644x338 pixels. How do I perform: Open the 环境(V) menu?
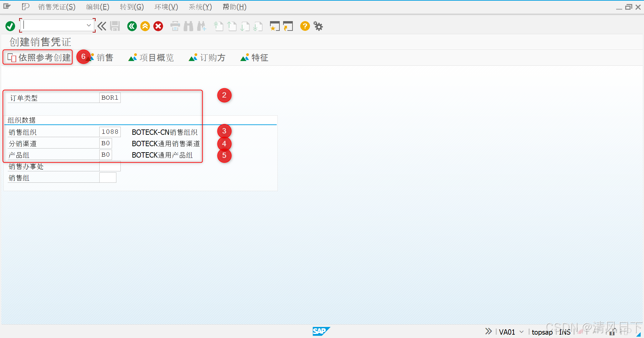pos(166,7)
